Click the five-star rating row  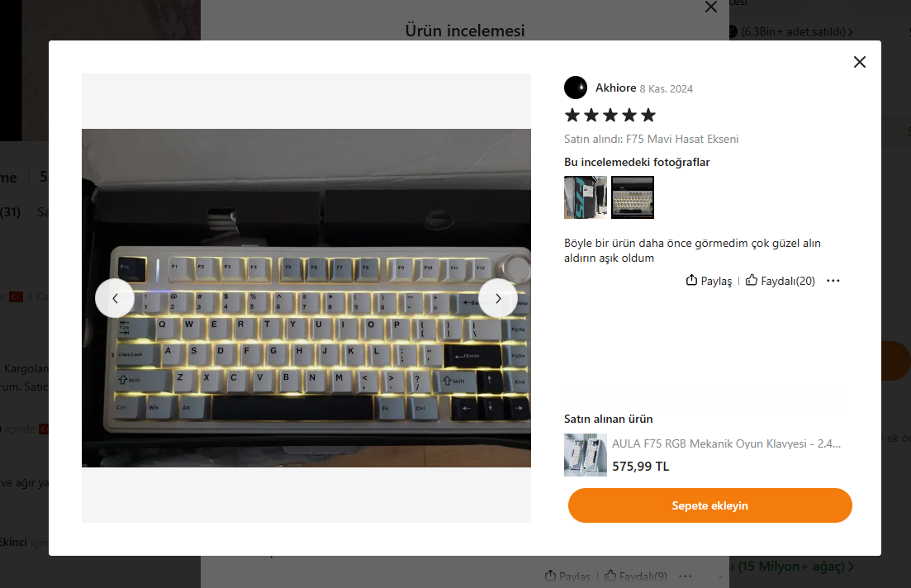(x=610, y=115)
